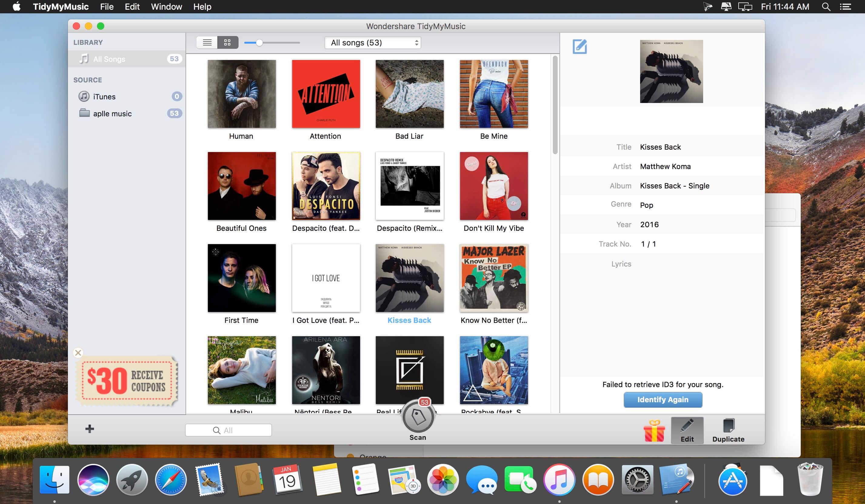Click the plus icon to add music
Viewport: 865px width, 504px height.
point(90,429)
